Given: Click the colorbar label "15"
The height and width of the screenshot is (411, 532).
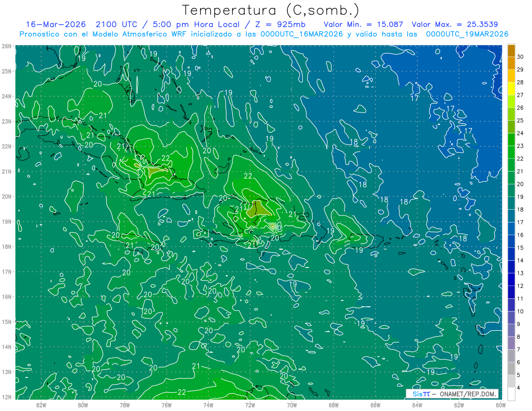Looking at the screenshot, I should 520,247.
